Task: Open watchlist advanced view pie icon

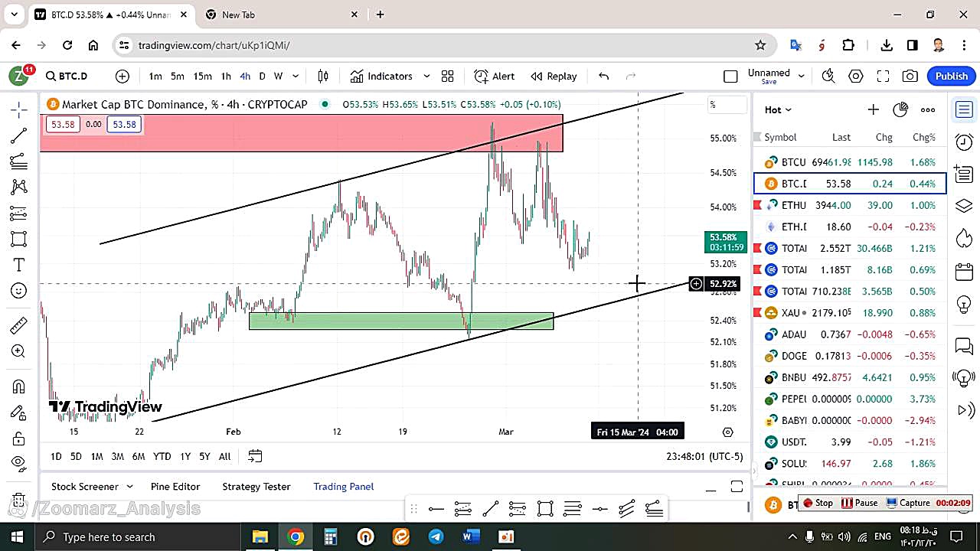Action: [900, 109]
